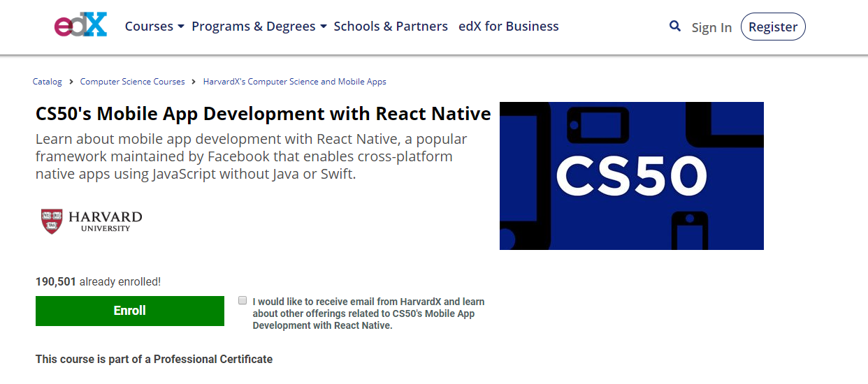
Task: Click the course description paragraph
Action: 252,156
